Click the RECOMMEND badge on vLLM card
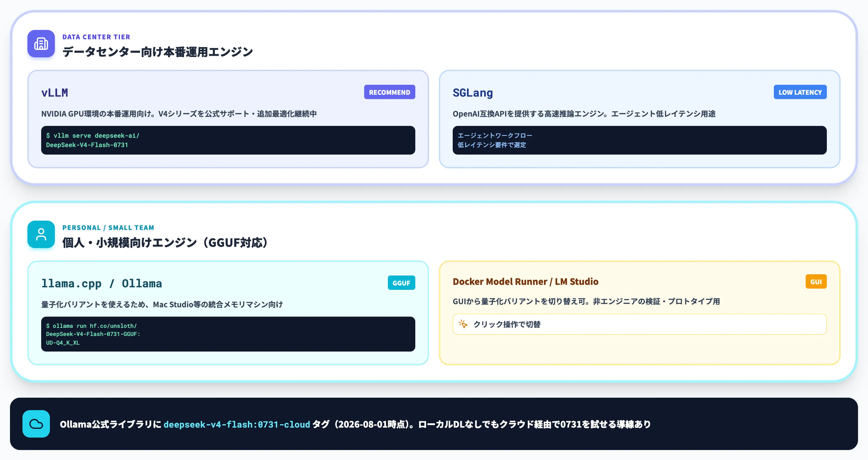The height and width of the screenshot is (460, 868). 389,92
